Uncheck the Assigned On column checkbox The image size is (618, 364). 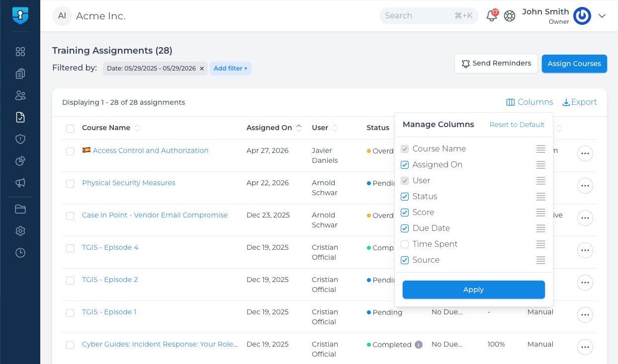point(405,165)
